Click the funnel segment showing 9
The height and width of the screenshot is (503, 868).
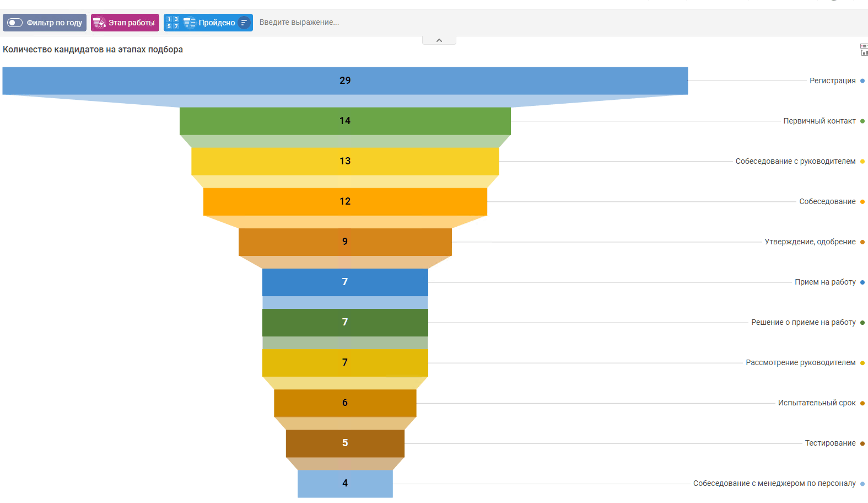coord(345,242)
